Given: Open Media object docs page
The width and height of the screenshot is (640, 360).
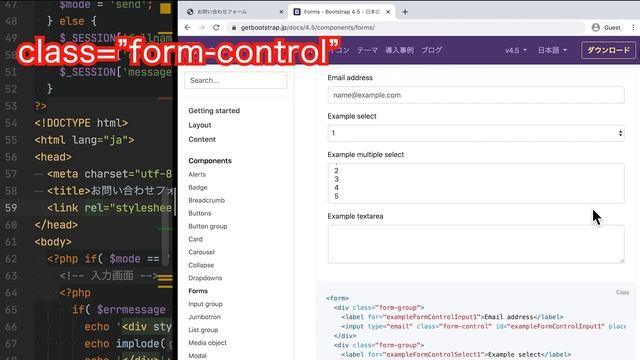Looking at the screenshot, I should pos(207,343).
